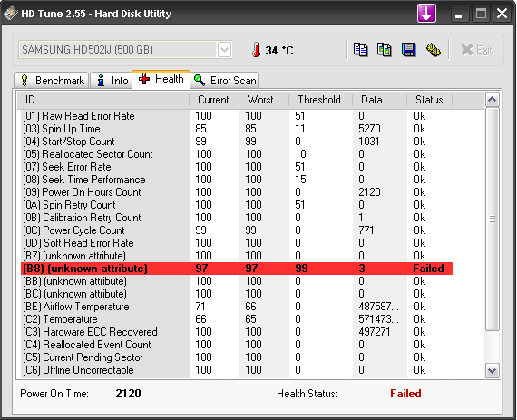Select the Power On Hours Count row
The height and width of the screenshot is (420, 517).
pyautogui.click(x=237, y=192)
